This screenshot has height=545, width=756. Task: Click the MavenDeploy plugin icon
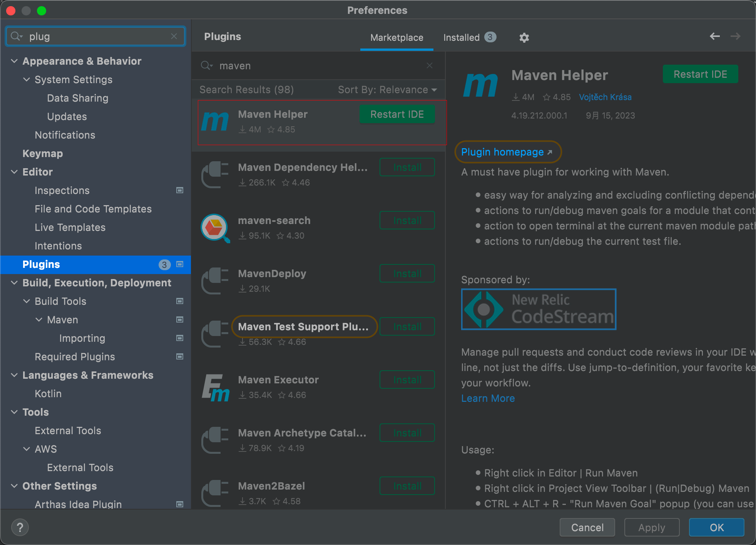[215, 281]
